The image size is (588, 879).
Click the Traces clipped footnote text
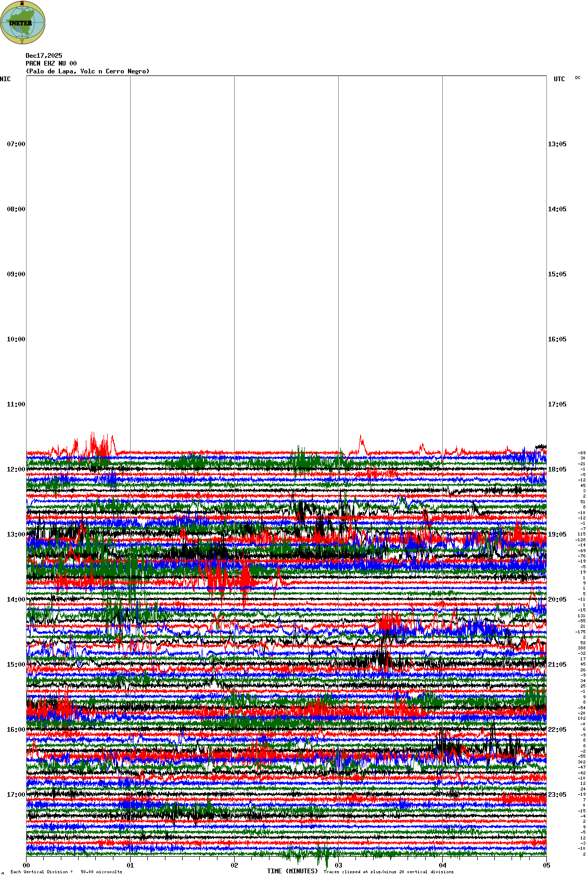coord(388,872)
